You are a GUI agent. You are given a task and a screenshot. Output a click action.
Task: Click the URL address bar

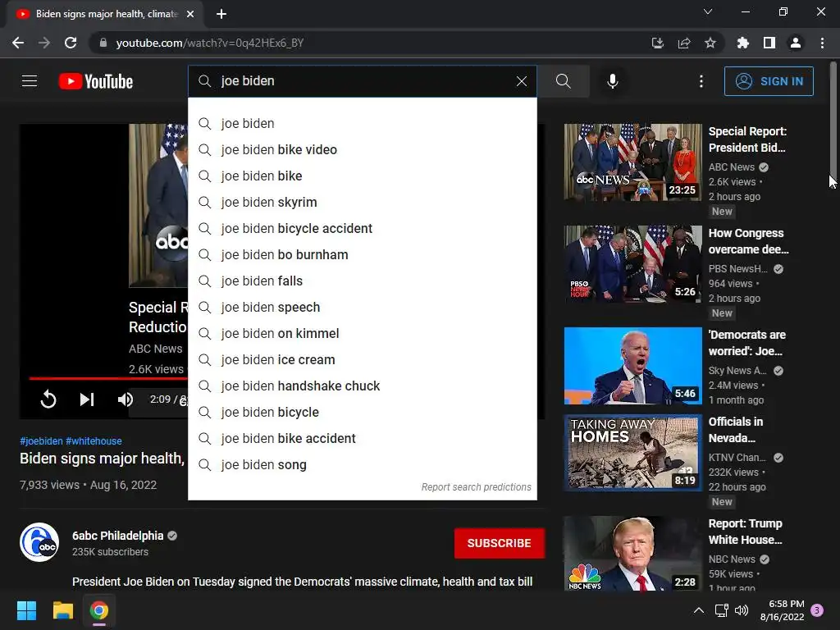[370, 43]
